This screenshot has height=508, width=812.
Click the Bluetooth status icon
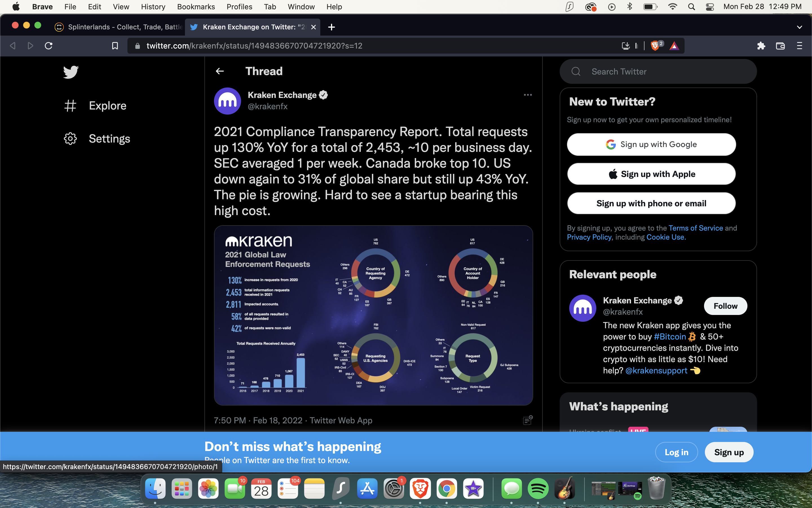point(630,7)
